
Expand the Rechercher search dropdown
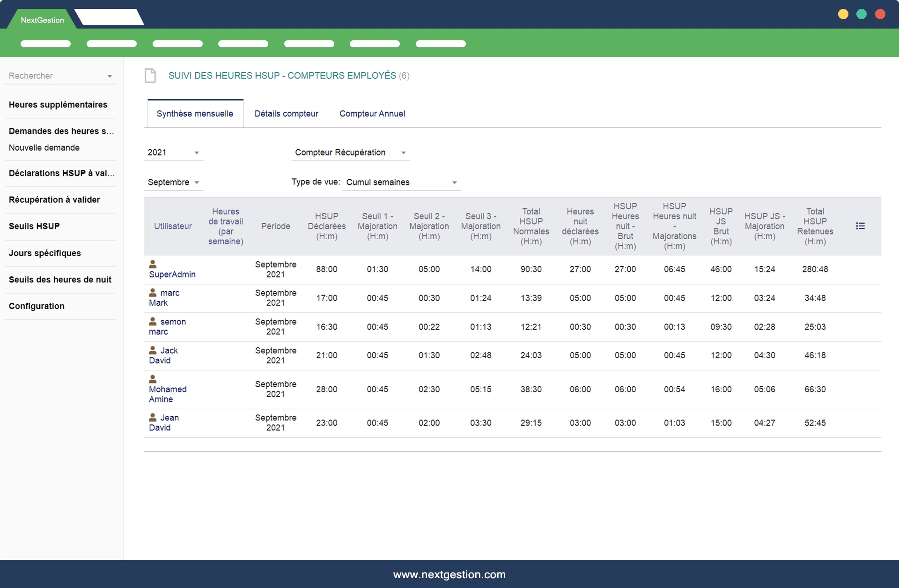click(x=60, y=76)
